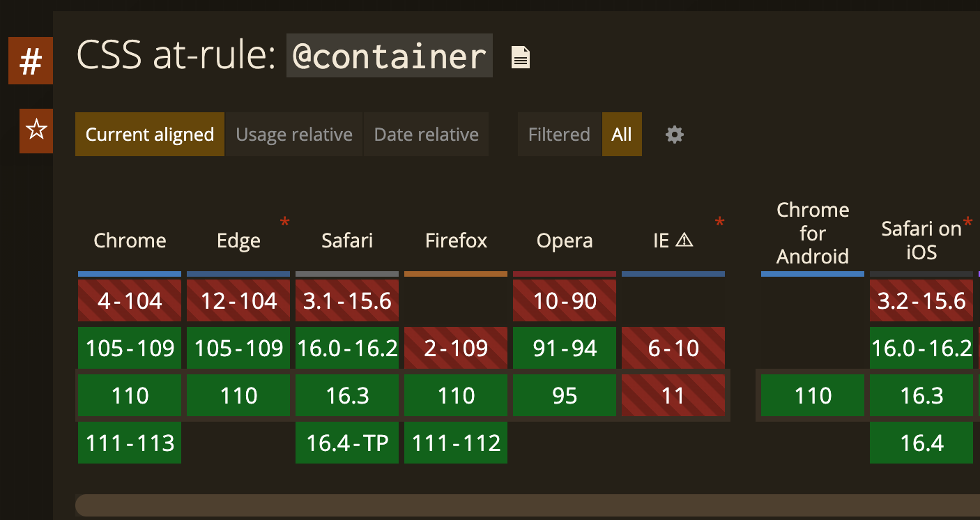Select the Current aligned view
The height and width of the screenshot is (520, 980).
pos(150,135)
